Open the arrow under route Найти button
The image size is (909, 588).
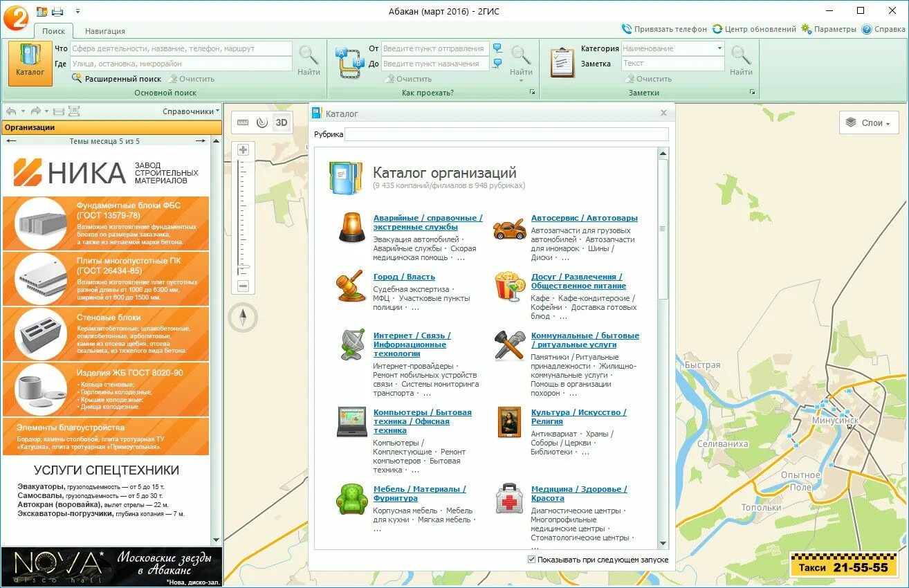pos(521,81)
